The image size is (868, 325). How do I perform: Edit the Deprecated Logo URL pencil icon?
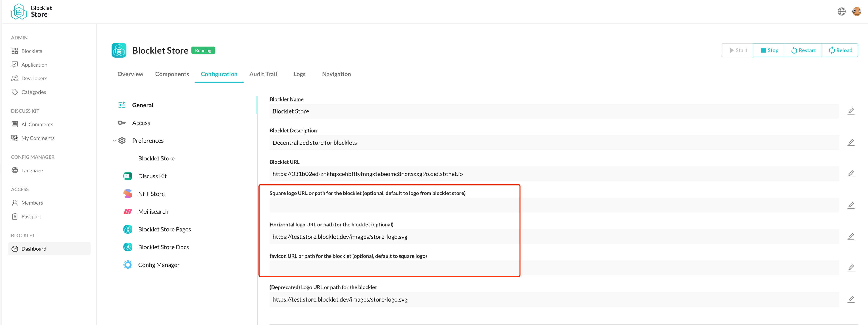click(850, 299)
